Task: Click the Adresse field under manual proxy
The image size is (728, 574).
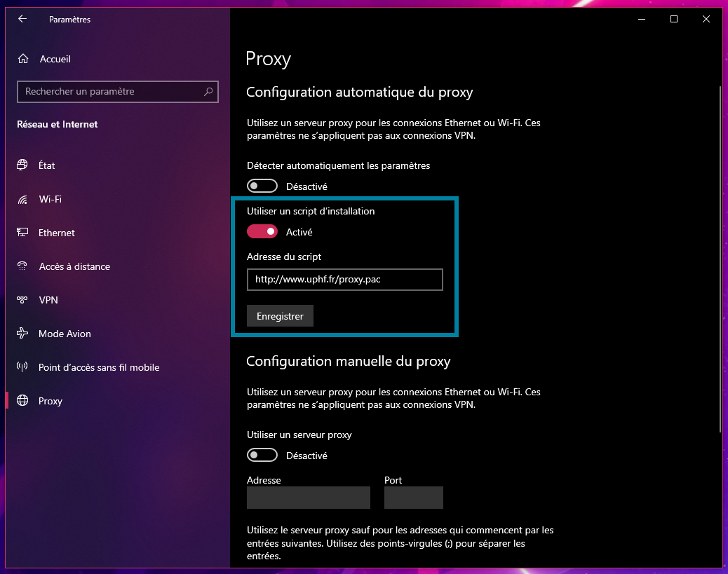Action: click(308, 498)
